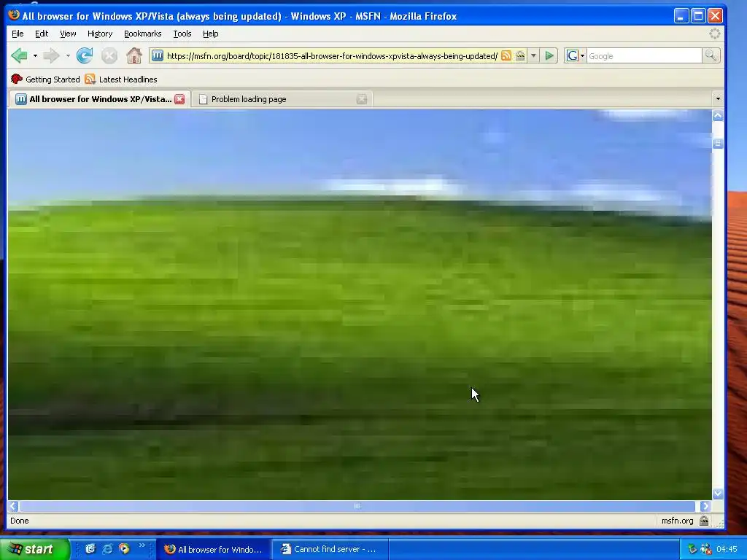Open the Latest Headlines live bookmark
This screenshot has height=560, width=747.
(x=121, y=79)
